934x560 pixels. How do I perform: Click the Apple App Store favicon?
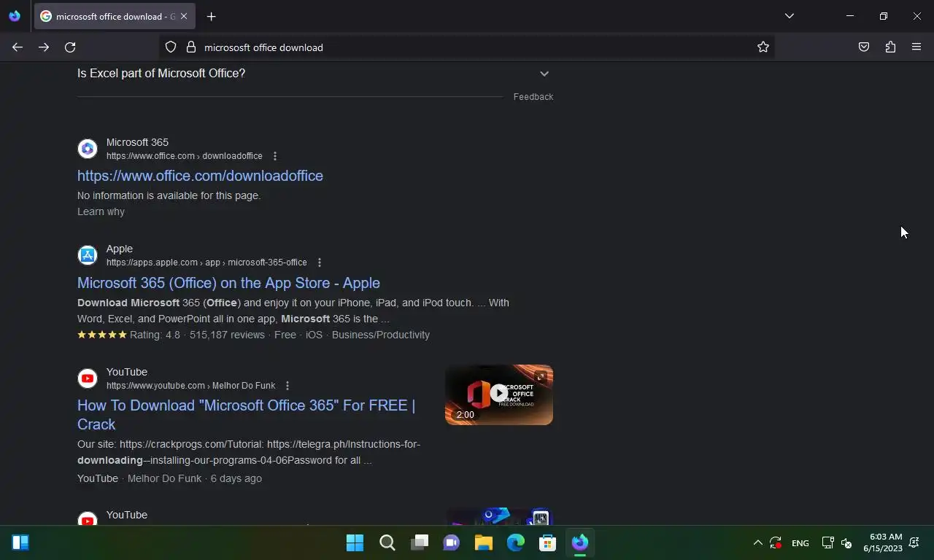[88, 255]
